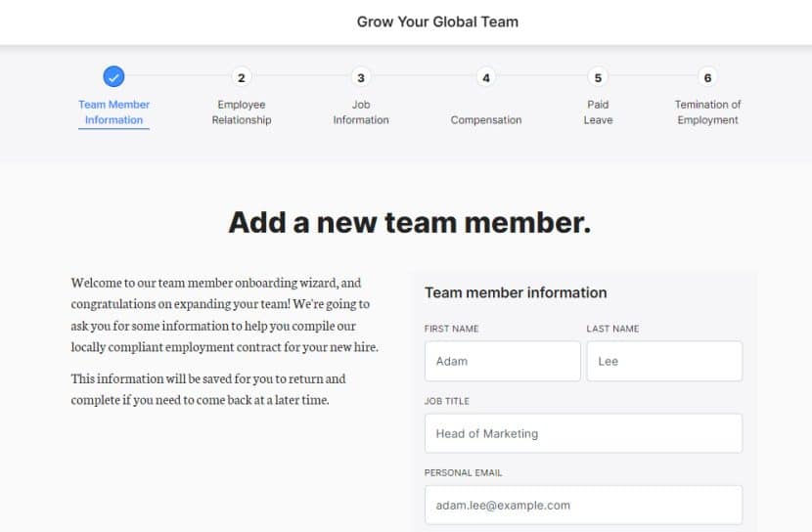Jump to the step 4 number circle
812x532 pixels.
[486, 77]
